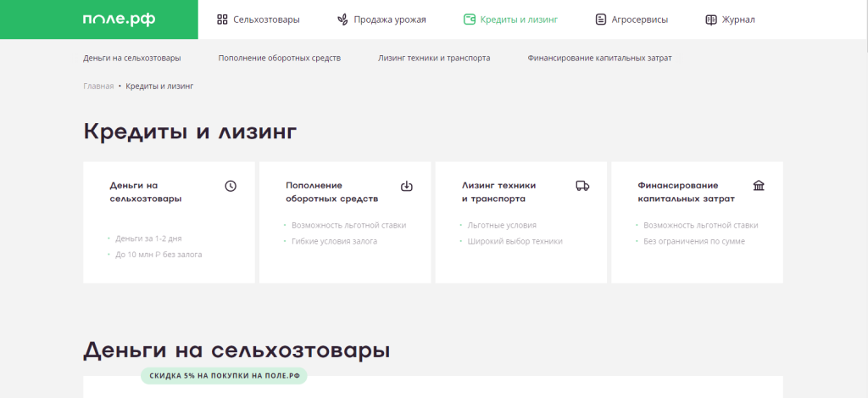Open Агросервисы in the top navigation
This screenshot has height=398, width=868.
(639, 20)
